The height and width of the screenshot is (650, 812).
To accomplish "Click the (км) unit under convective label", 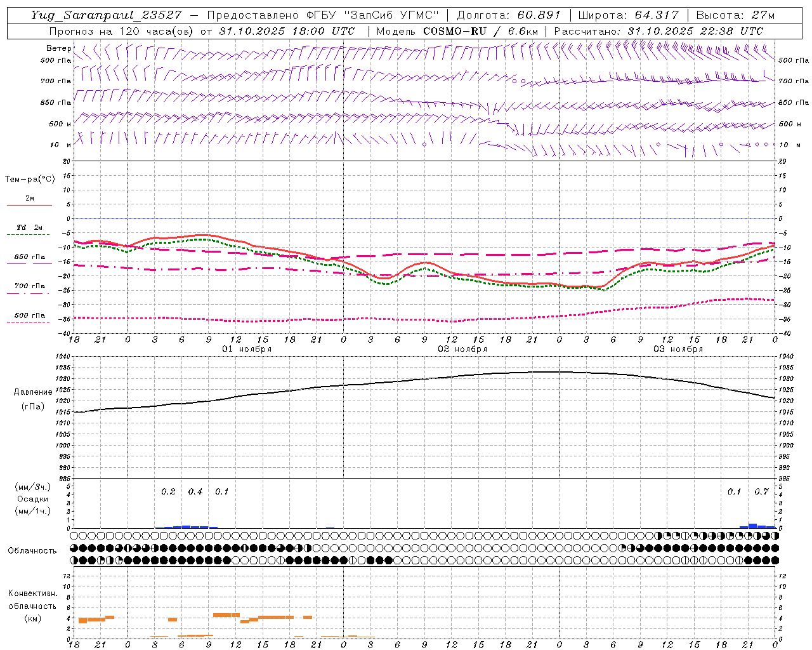I will (32, 618).
